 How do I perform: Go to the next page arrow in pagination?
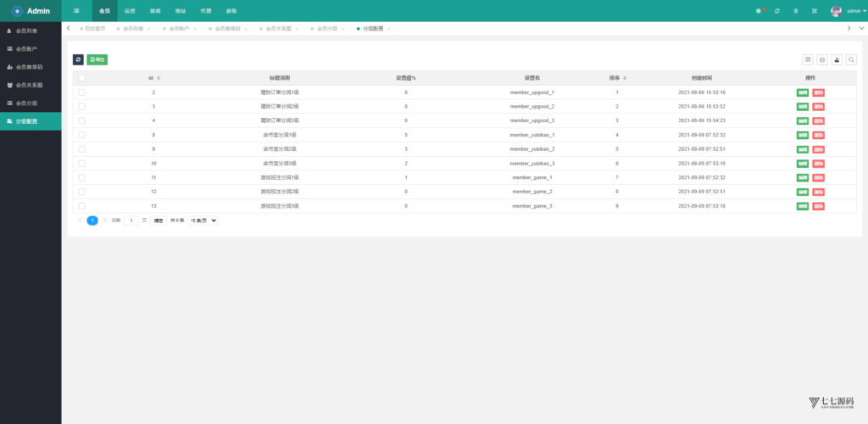[x=104, y=220]
